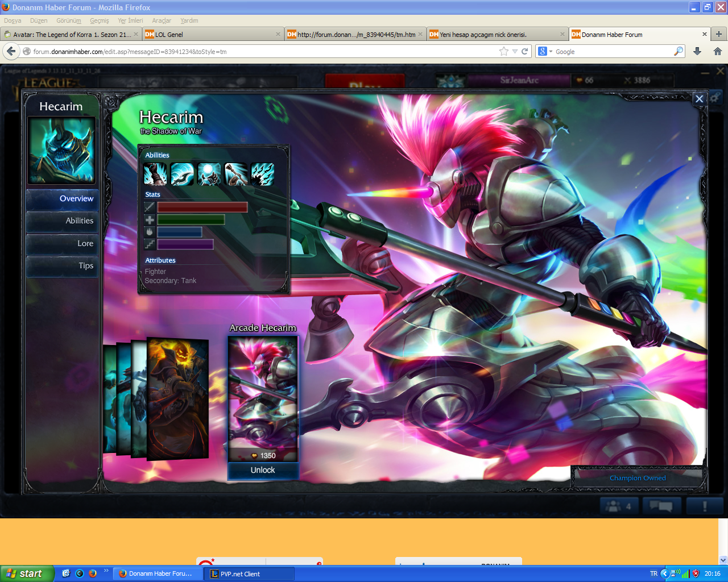Image resolution: width=728 pixels, height=582 pixels.
Task: Click the security shield tray icon
Action: point(696,573)
